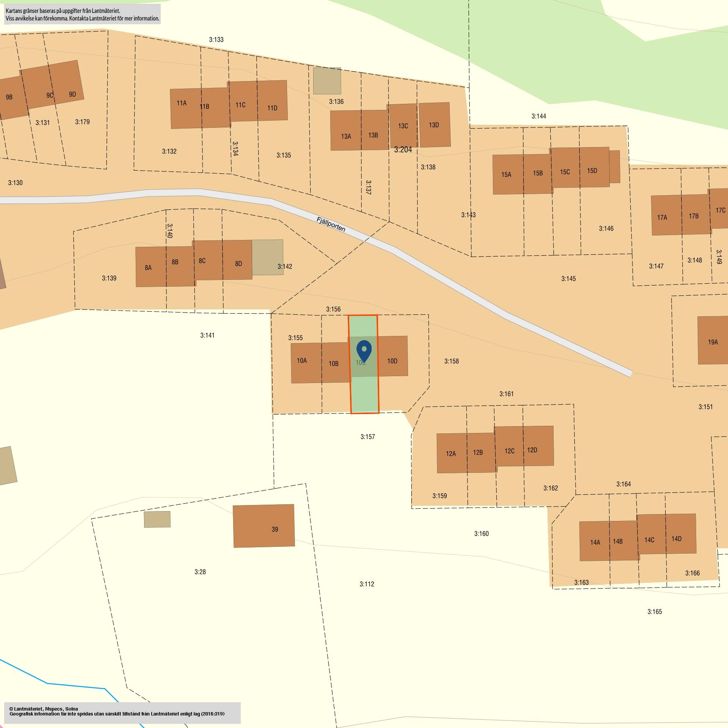The width and height of the screenshot is (728, 728).
Task: Select building 12A
Action: coord(452,453)
